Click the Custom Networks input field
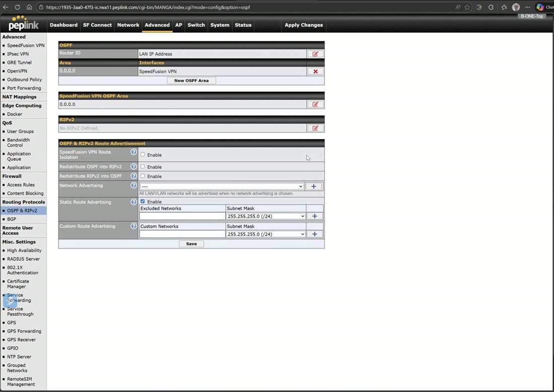Viewport: 554px width, 392px height. tap(182, 234)
